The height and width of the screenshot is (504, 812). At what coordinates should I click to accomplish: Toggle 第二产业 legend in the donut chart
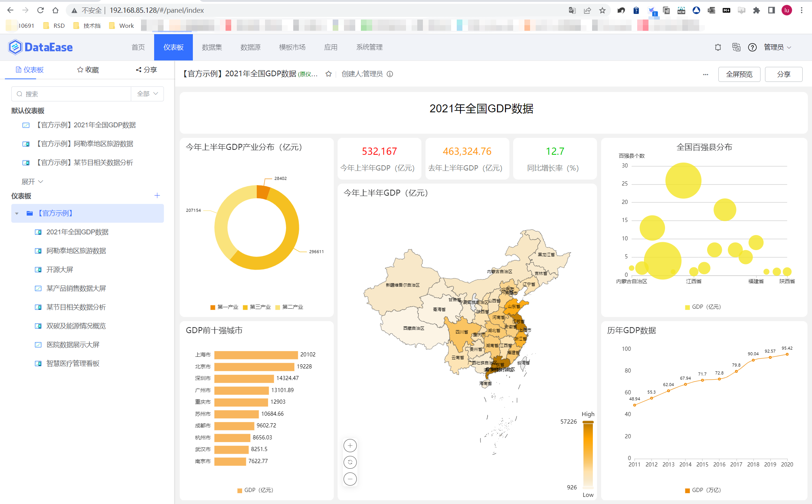pos(289,307)
